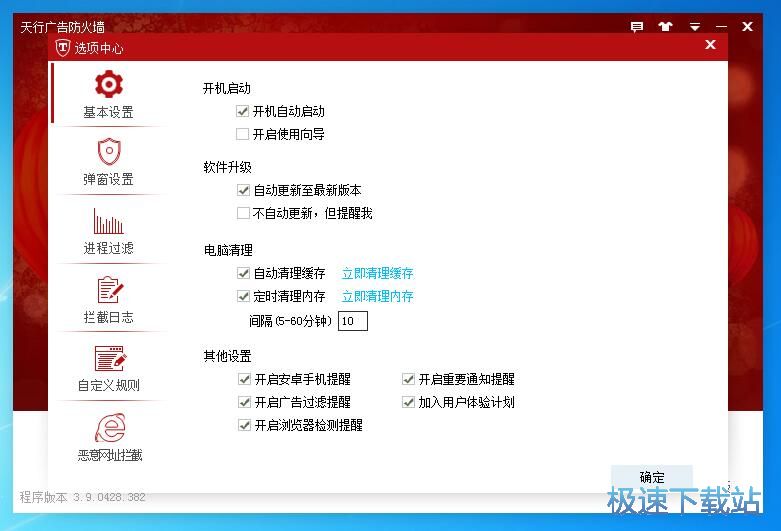781x531 pixels.
Task: Switch to 基本设置 tab label
Action: pyautogui.click(x=109, y=112)
